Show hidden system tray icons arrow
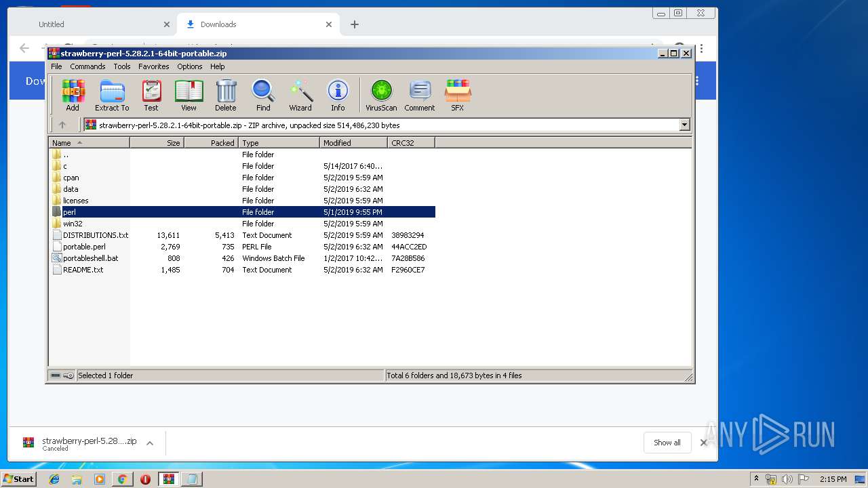 pos(756,479)
